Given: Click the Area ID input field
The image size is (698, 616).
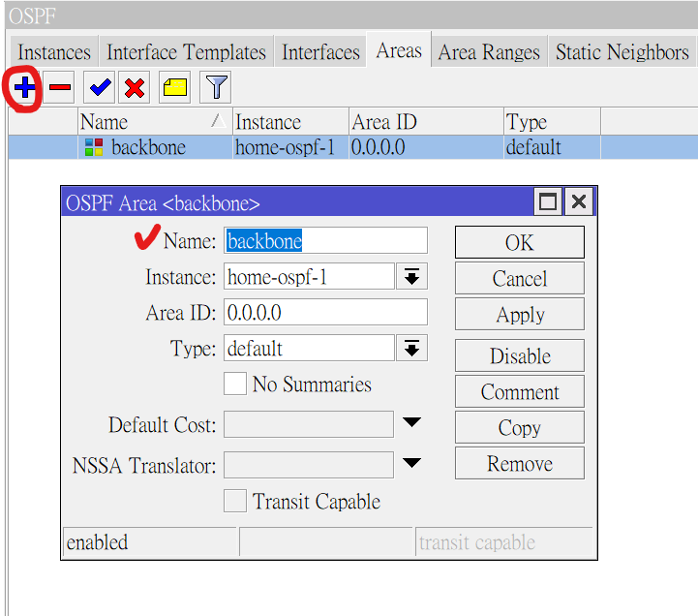Looking at the screenshot, I should point(325,312).
